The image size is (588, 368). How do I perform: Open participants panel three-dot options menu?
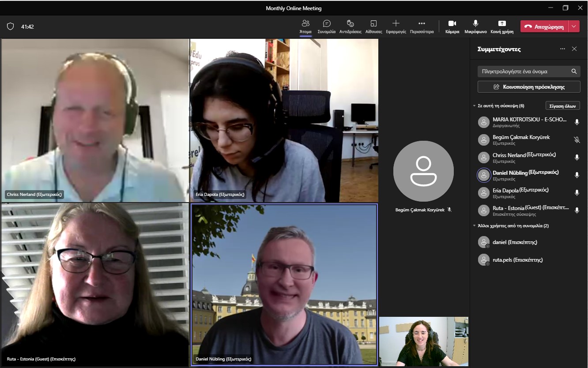tap(562, 49)
